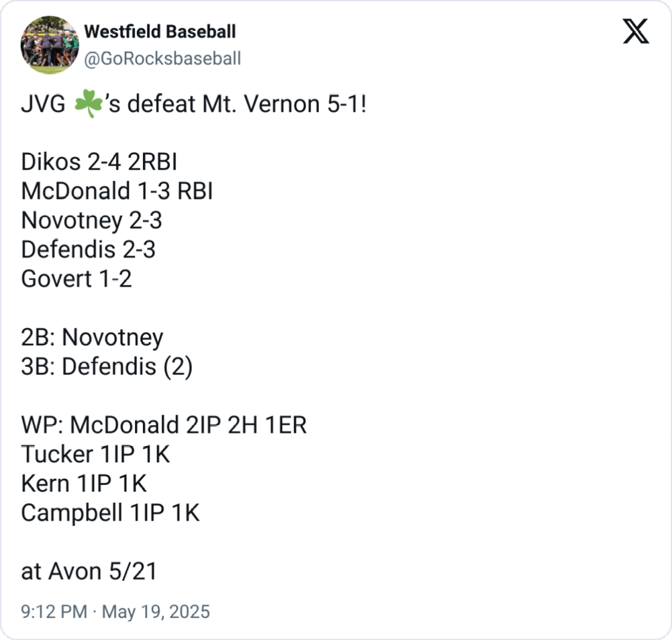
Task: Click the 'Campbell 1IP 1K' line
Action: (110, 513)
